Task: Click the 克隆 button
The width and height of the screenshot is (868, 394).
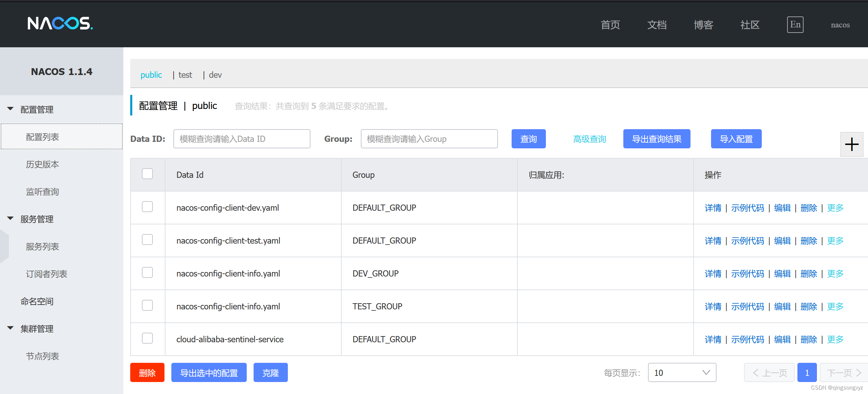Action: point(270,372)
